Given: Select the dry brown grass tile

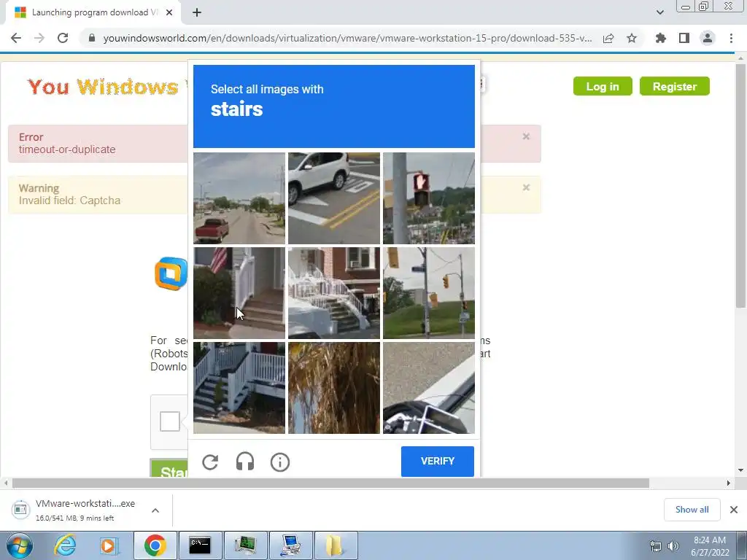Looking at the screenshot, I should pos(334,388).
